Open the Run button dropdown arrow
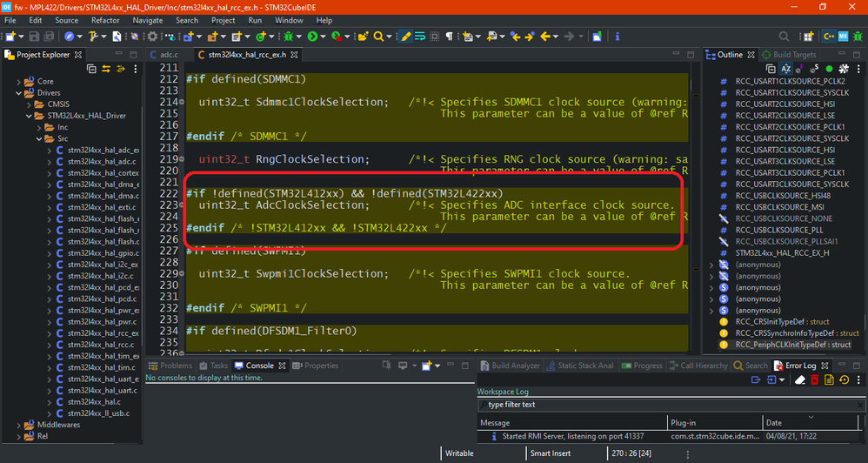The width and height of the screenshot is (868, 463). (x=323, y=37)
